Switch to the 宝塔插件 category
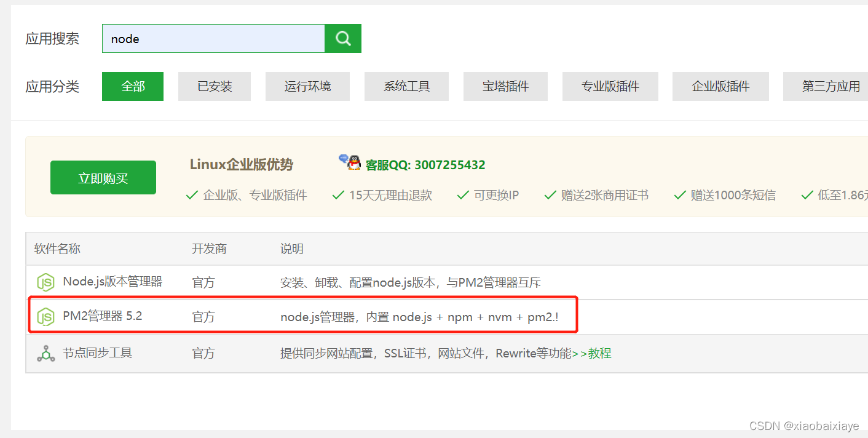The height and width of the screenshot is (438, 868). click(505, 86)
